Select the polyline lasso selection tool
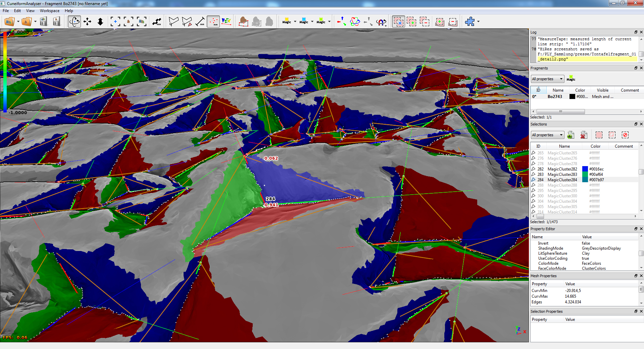The width and height of the screenshot is (644, 349). tap(174, 22)
